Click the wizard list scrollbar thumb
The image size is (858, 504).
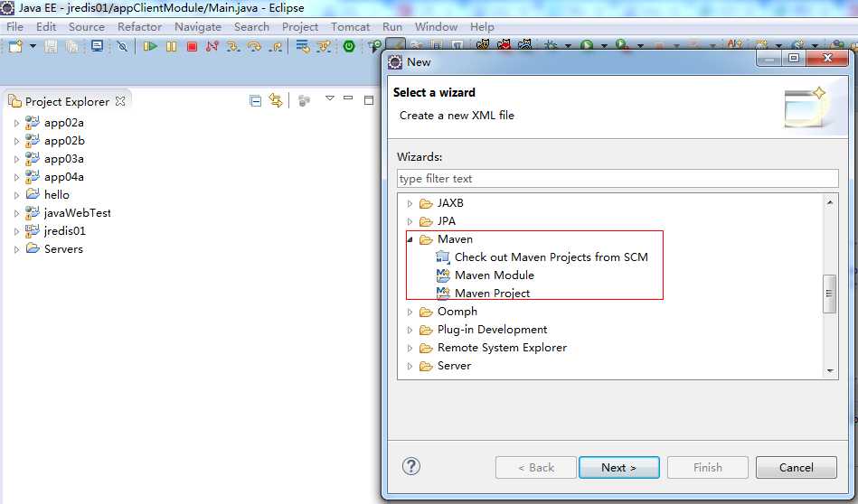[x=830, y=294]
